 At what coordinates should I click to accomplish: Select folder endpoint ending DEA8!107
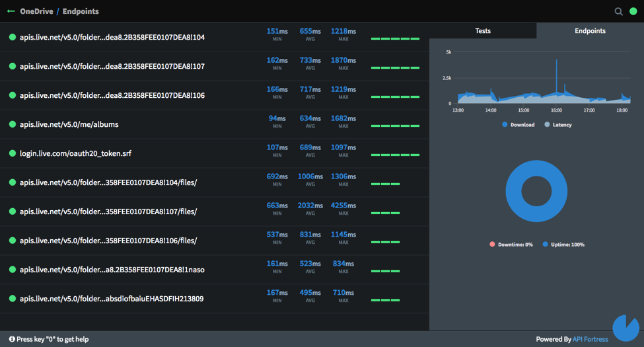point(112,66)
